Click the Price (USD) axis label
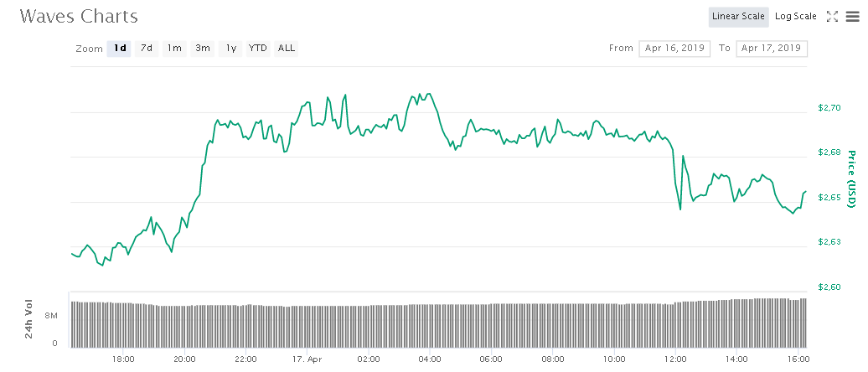 click(x=852, y=179)
